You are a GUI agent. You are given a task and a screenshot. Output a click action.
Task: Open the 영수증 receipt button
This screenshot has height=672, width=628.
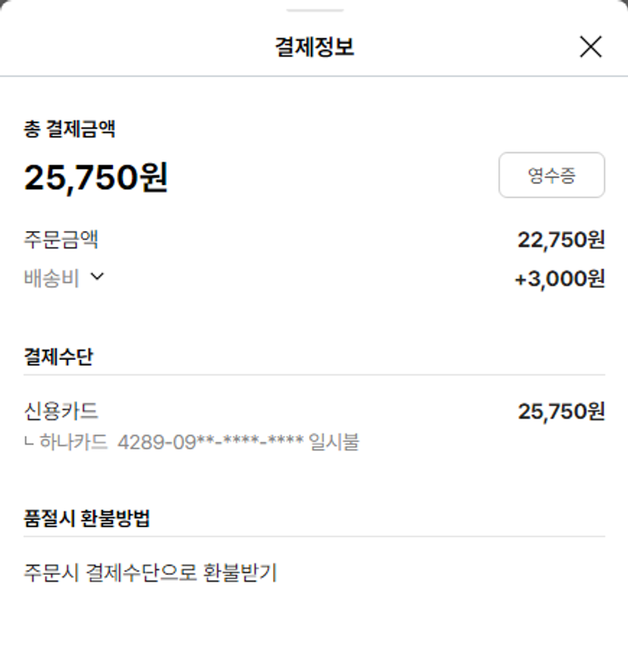[x=551, y=175]
